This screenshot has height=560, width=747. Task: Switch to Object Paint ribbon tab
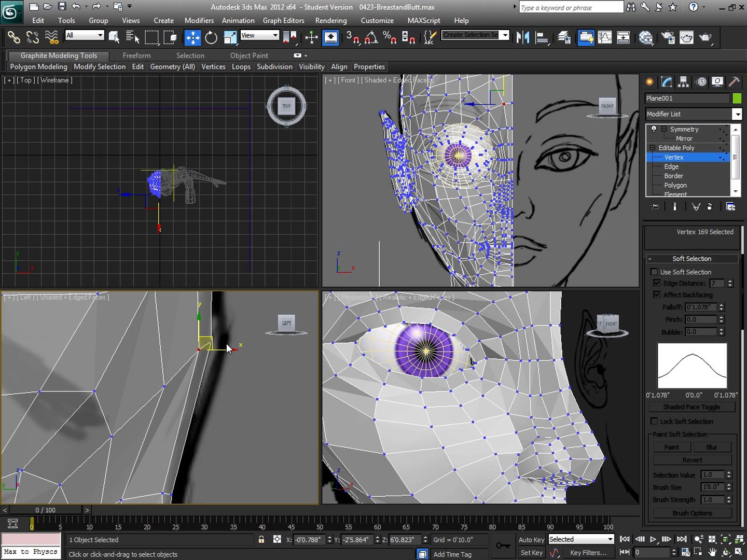[249, 55]
